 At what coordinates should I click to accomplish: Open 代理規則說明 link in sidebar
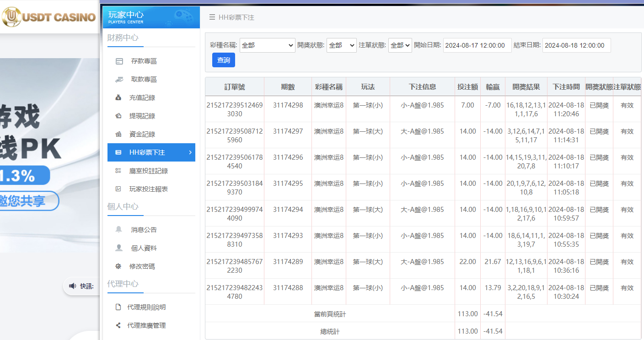pyautogui.click(x=146, y=307)
